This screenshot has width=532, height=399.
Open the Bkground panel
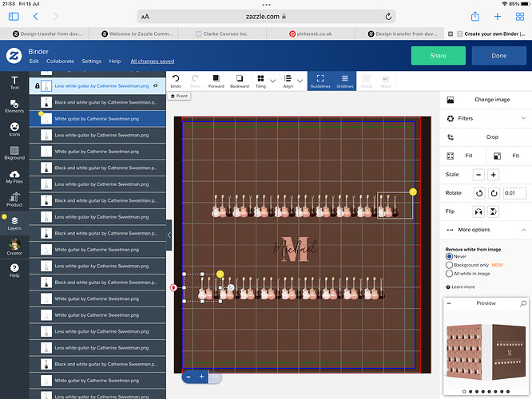tap(14, 153)
